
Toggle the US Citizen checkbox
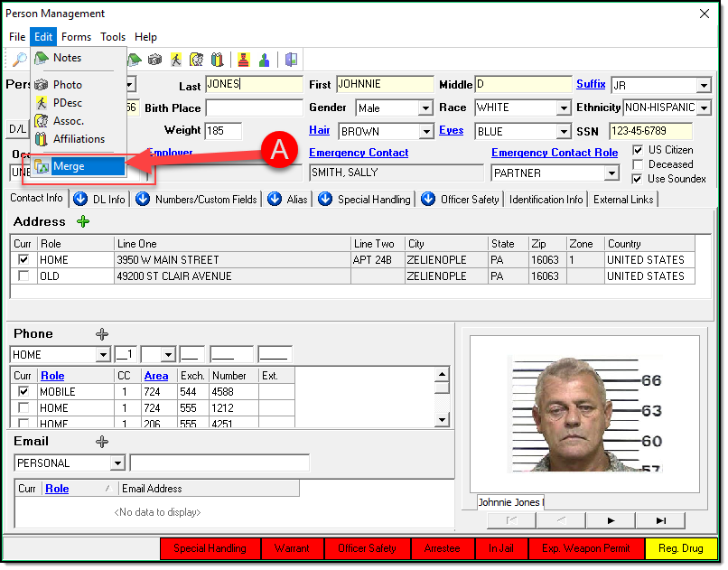[639, 150]
